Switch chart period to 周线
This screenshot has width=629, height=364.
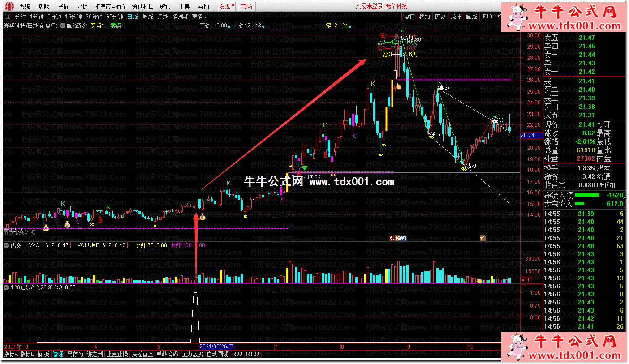pyautogui.click(x=148, y=17)
